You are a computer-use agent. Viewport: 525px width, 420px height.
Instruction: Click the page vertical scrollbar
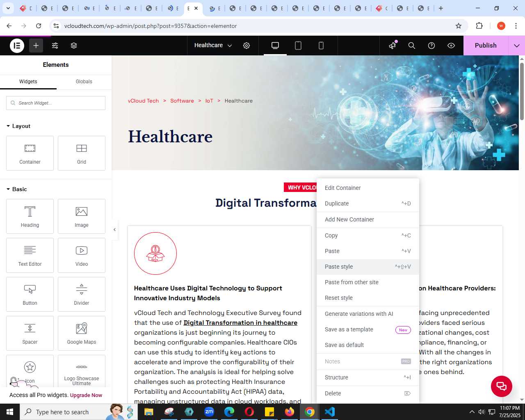522,91
